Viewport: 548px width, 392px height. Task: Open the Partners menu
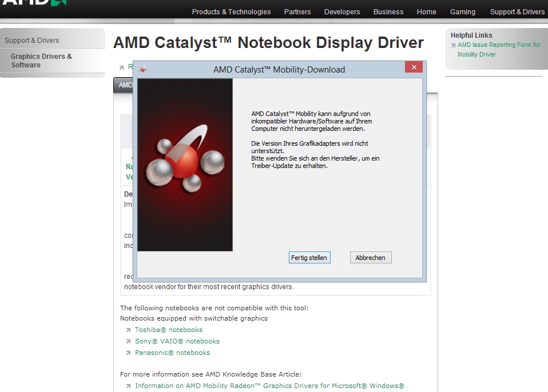tap(297, 12)
